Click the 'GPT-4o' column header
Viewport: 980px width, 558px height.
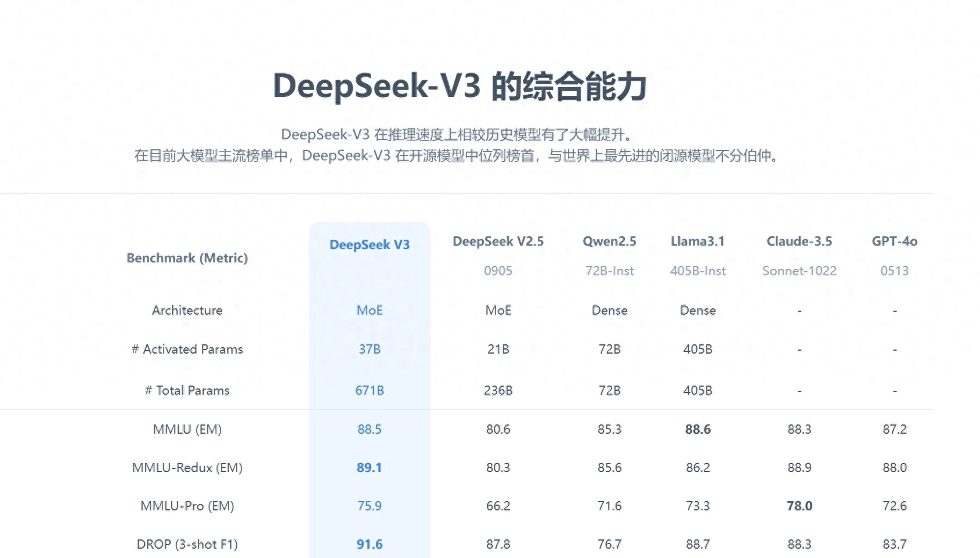tap(894, 241)
